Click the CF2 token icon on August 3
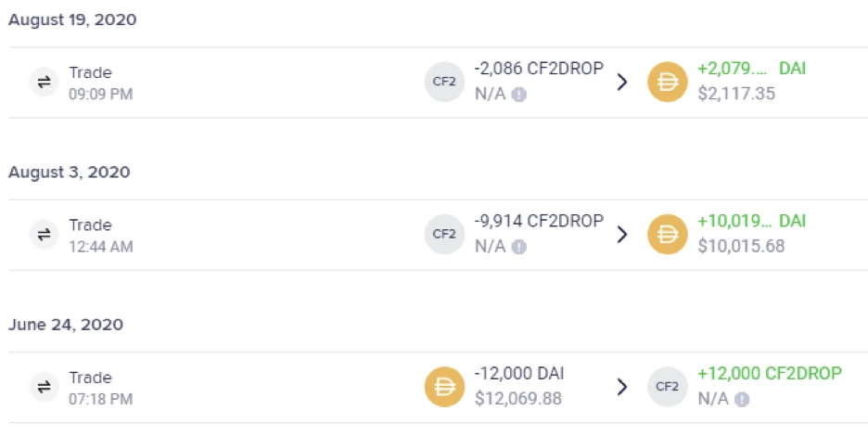 (x=444, y=235)
